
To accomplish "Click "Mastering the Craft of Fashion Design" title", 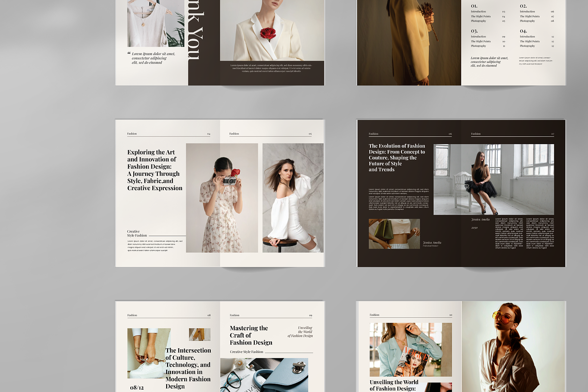I will tap(251, 335).
